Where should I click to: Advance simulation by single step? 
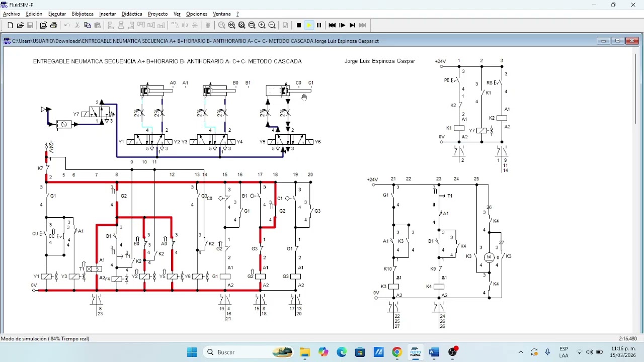point(342,25)
